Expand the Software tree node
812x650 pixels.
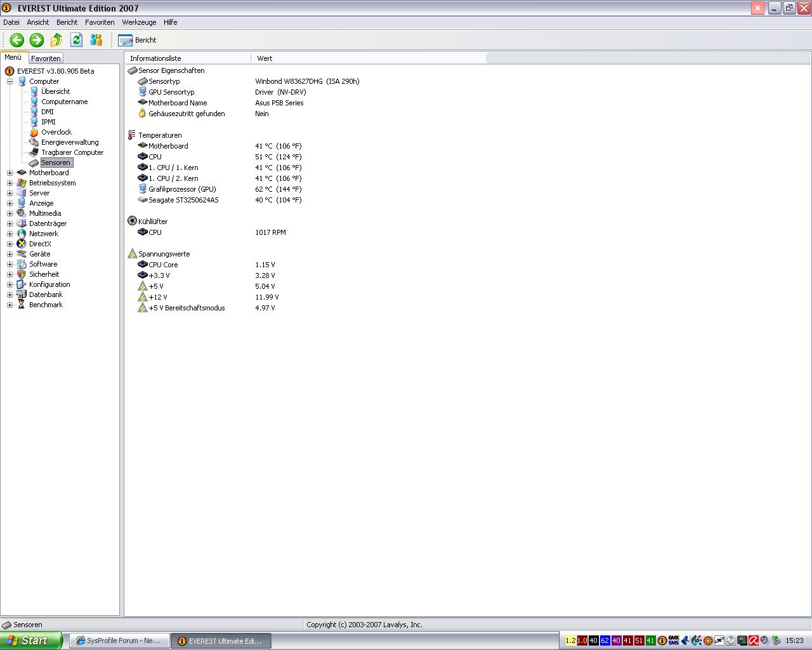click(10, 264)
